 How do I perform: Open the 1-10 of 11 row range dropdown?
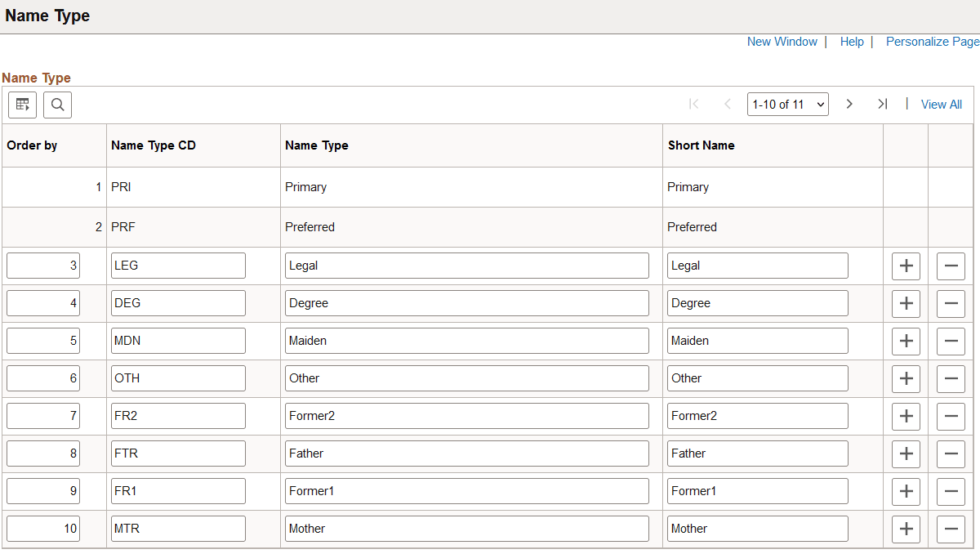[x=787, y=104]
